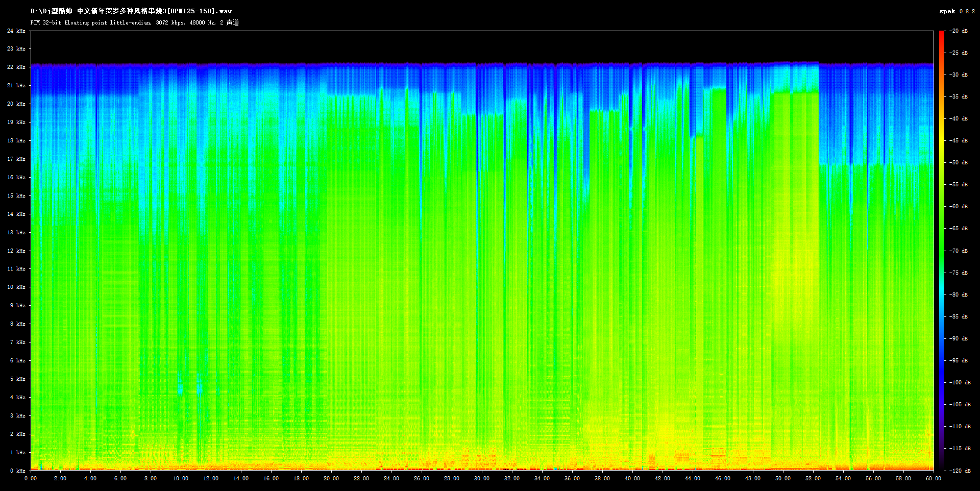Click the PCM 32-bit format info line
The width and height of the screenshot is (980, 491).
coord(134,22)
